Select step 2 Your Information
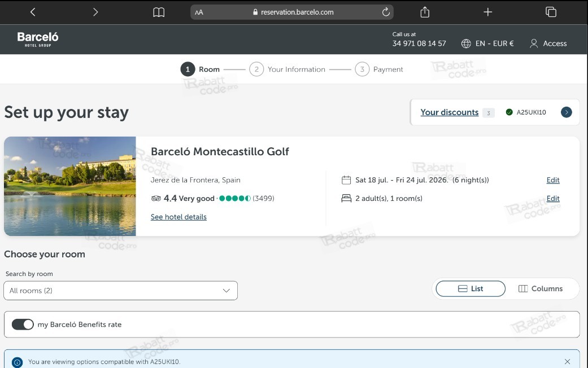This screenshot has width=588, height=368. click(x=288, y=69)
